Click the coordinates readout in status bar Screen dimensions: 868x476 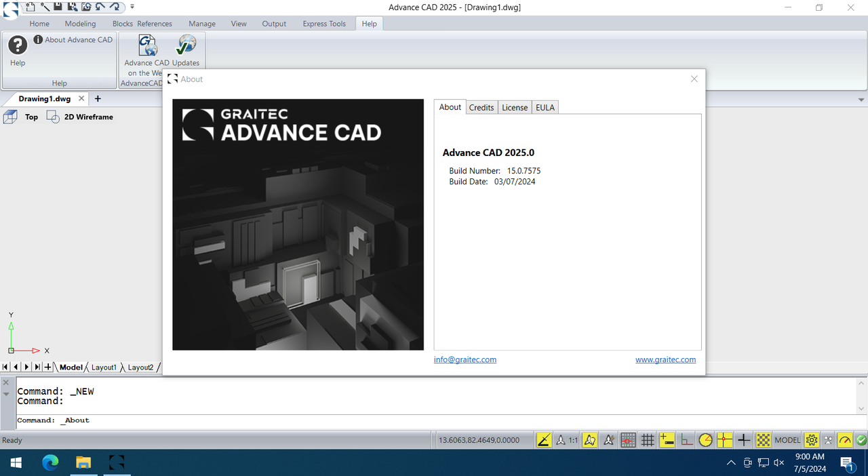pyautogui.click(x=479, y=440)
